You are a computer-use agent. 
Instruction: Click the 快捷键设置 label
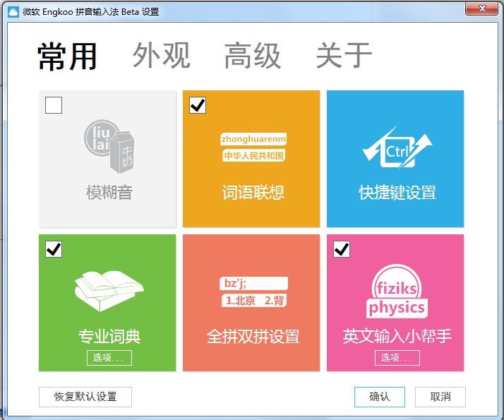click(397, 193)
